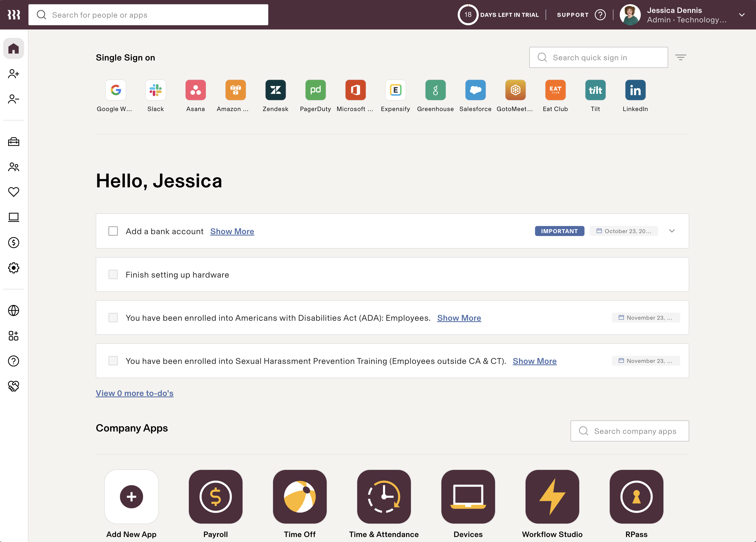Launch PagerDuty single sign-on
The height and width of the screenshot is (542, 756).
[316, 90]
